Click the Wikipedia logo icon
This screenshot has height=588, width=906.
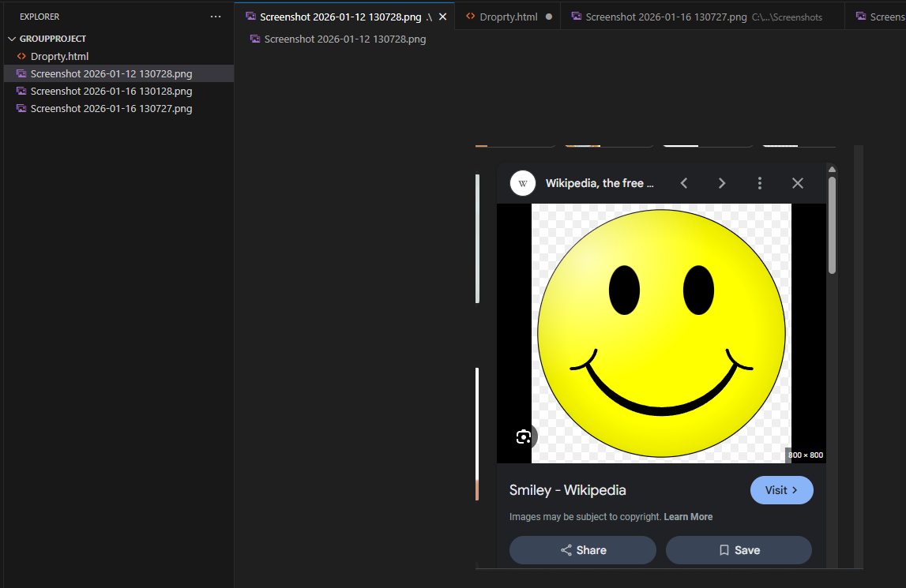point(522,183)
